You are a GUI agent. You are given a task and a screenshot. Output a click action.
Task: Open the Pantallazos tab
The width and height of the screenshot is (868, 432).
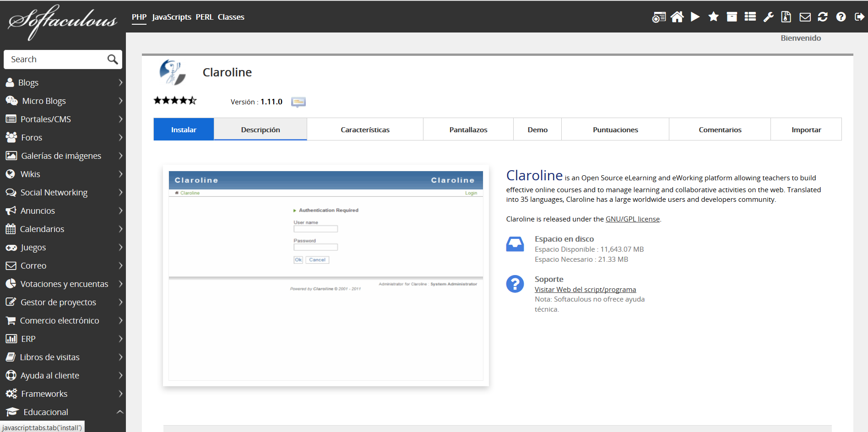pos(468,130)
